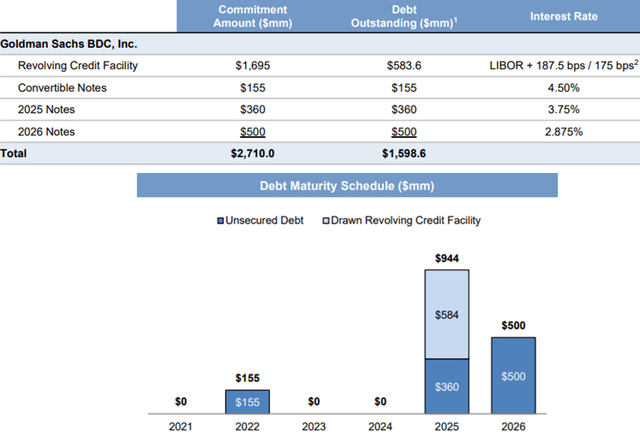This screenshot has height=435, width=640.
Task: Click the 2025 axis label
Action: point(447,426)
